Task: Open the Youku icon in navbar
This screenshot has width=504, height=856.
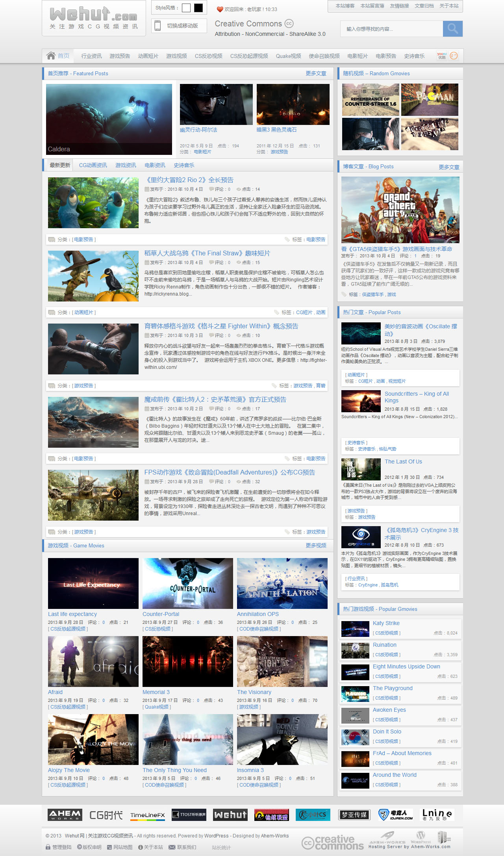Action: [x=442, y=56]
